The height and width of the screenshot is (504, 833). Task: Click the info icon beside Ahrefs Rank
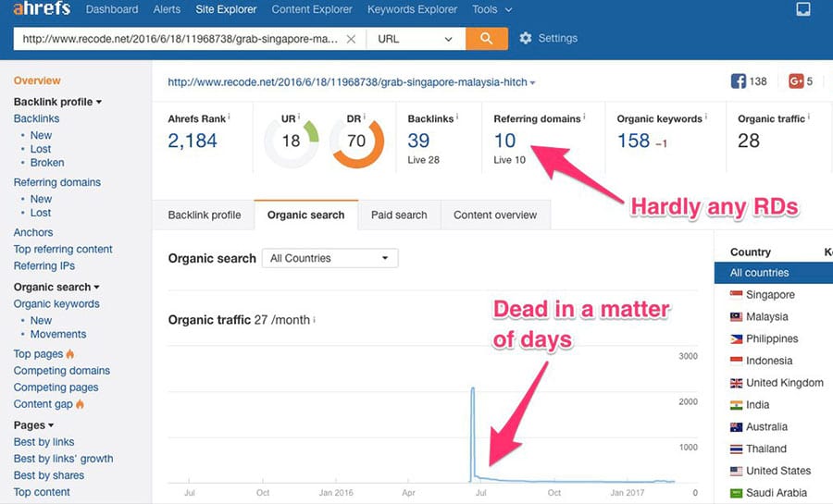(229, 117)
